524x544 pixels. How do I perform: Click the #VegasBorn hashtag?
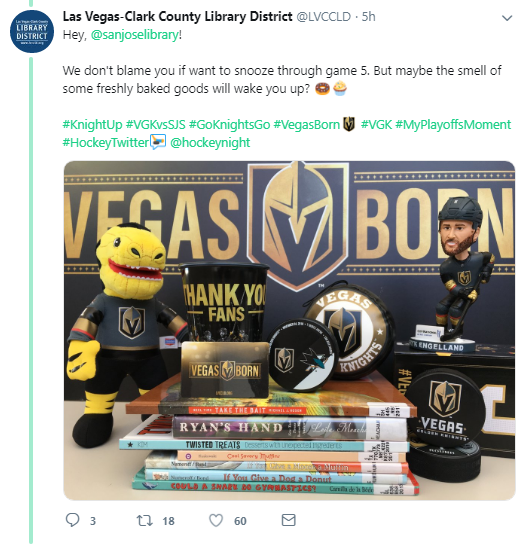[306, 124]
